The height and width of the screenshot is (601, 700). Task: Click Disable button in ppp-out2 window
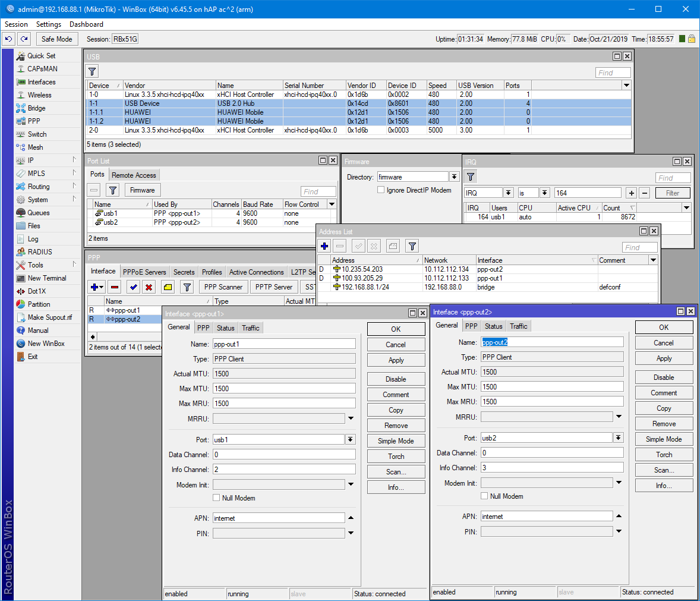pyautogui.click(x=664, y=377)
